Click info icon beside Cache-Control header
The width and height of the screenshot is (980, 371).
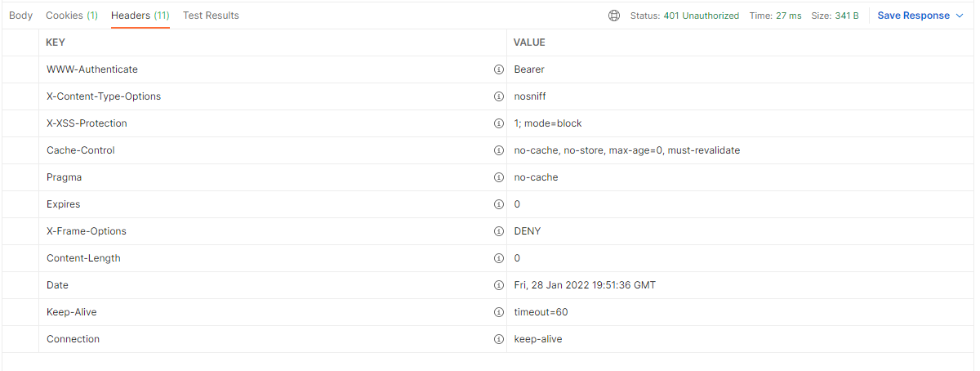(x=498, y=150)
